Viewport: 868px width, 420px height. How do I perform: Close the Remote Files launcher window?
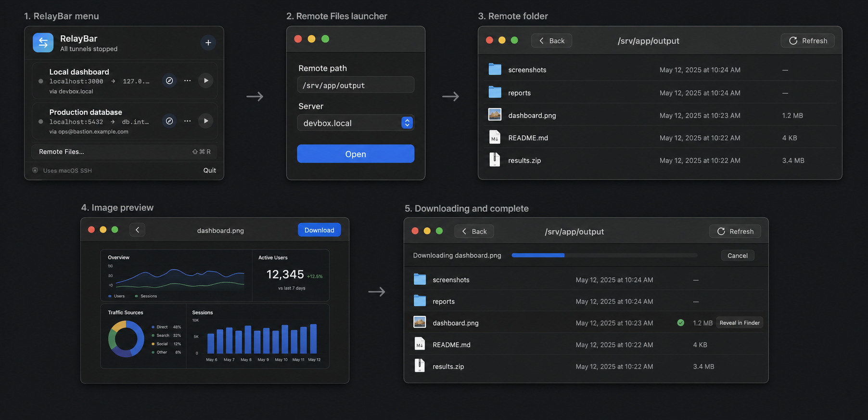(298, 39)
